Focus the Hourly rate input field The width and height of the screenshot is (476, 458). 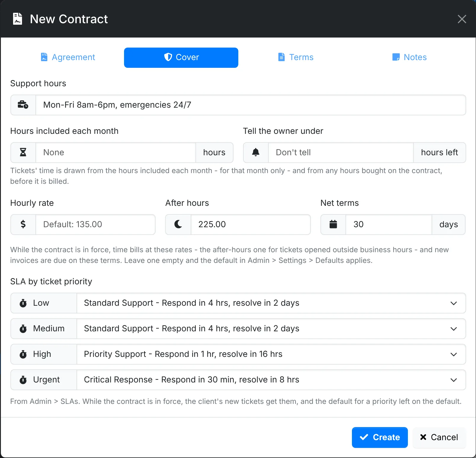95,225
